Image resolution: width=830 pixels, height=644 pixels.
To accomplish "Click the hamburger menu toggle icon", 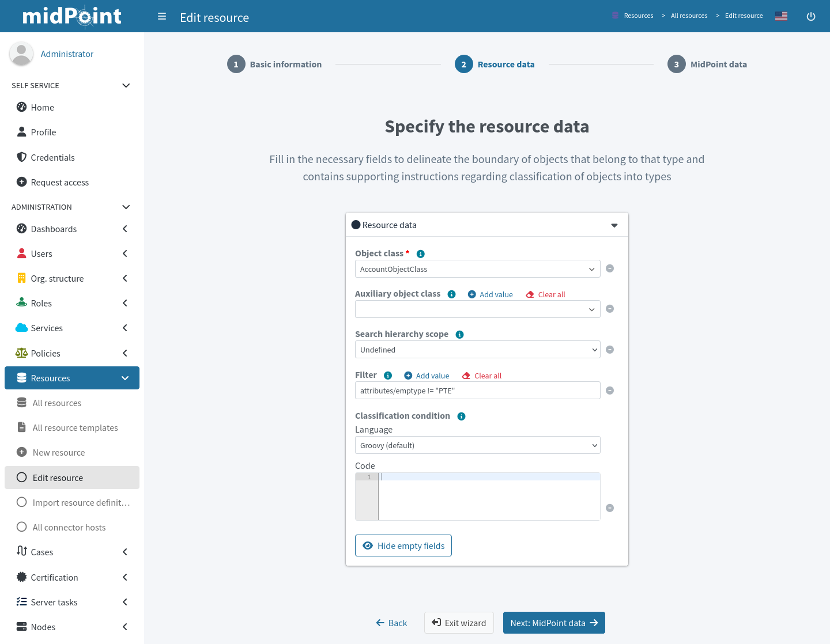I will [x=162, y=17].
